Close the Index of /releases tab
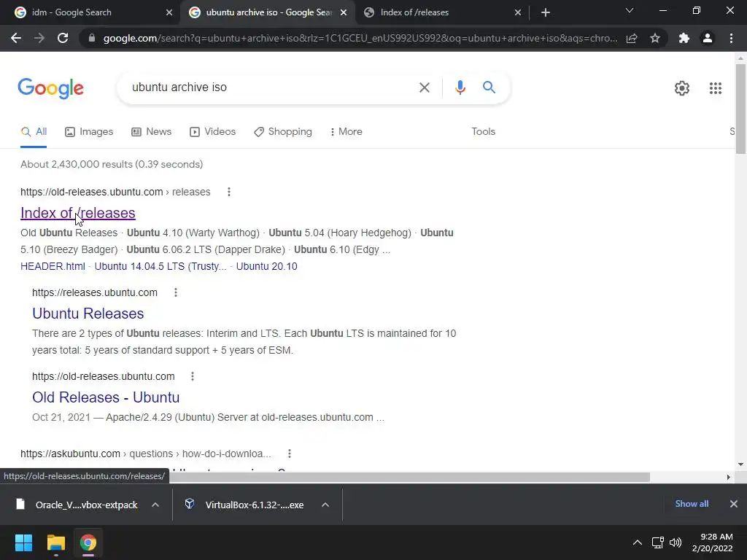 pyautogui.click(x=518, y=12)
